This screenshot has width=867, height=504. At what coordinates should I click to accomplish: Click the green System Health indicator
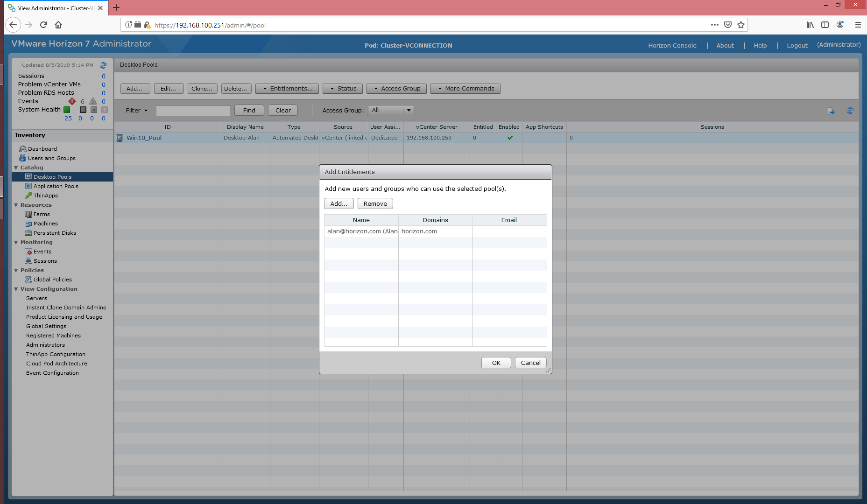[x=67, y=110]
